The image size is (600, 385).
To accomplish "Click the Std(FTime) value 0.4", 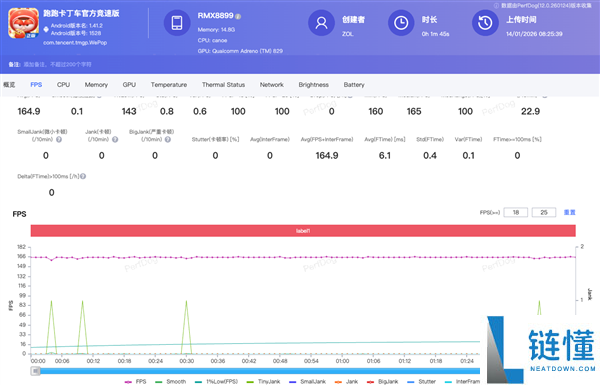I will point(430,155).
